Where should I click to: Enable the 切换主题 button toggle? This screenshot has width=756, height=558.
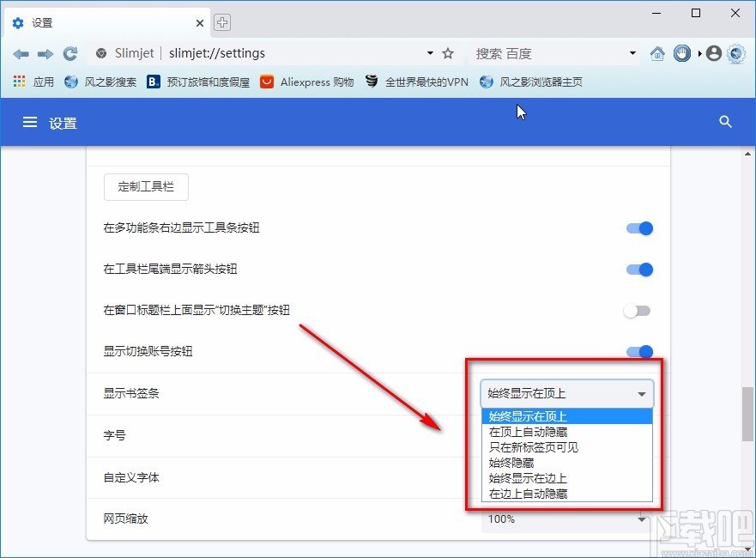point(637,310)
